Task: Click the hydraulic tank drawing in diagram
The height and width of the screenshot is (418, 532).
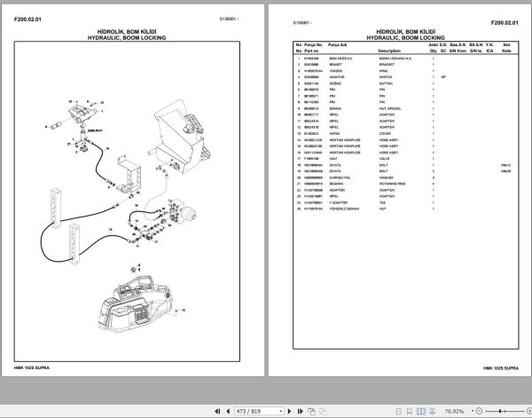Action: pyautogui.click(x=181, y=138)
